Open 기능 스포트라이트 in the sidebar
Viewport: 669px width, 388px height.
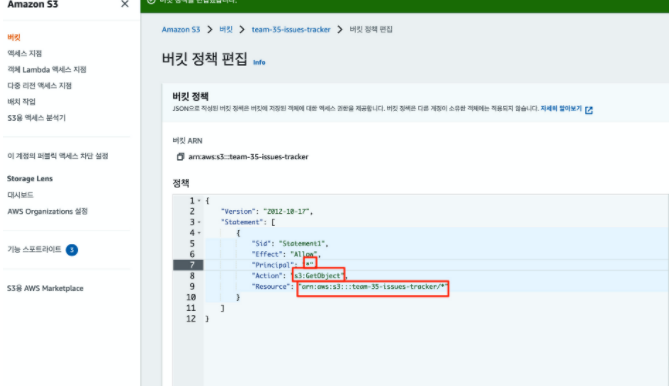click(35, 249)
